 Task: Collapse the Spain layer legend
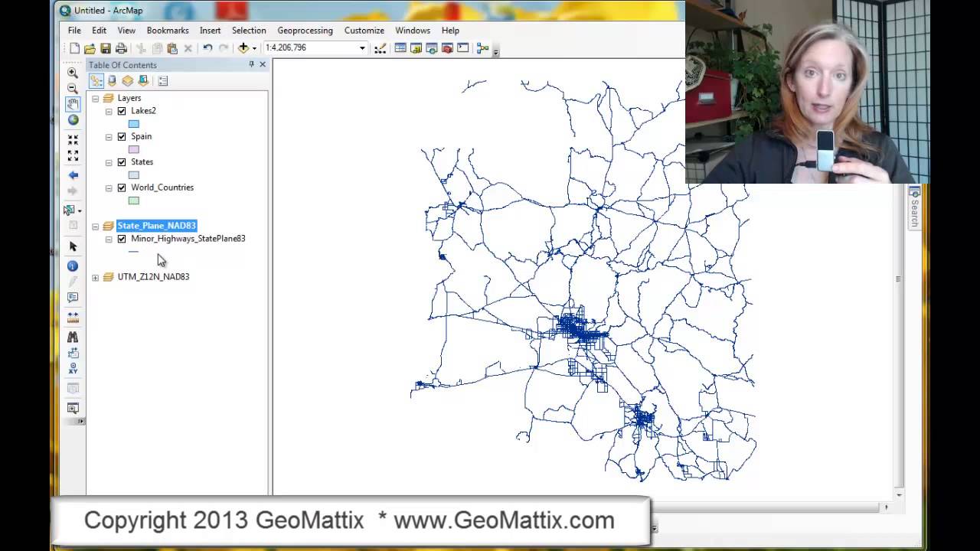click(109, 137)
